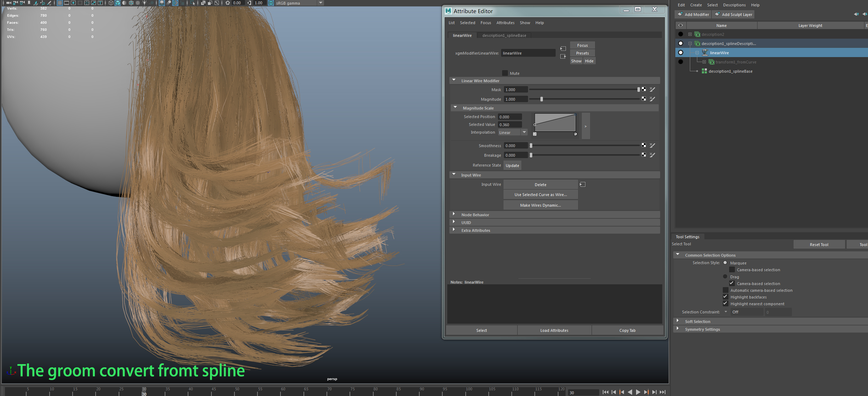Click Use Selected Curve as Wire button

coord(540,195)
